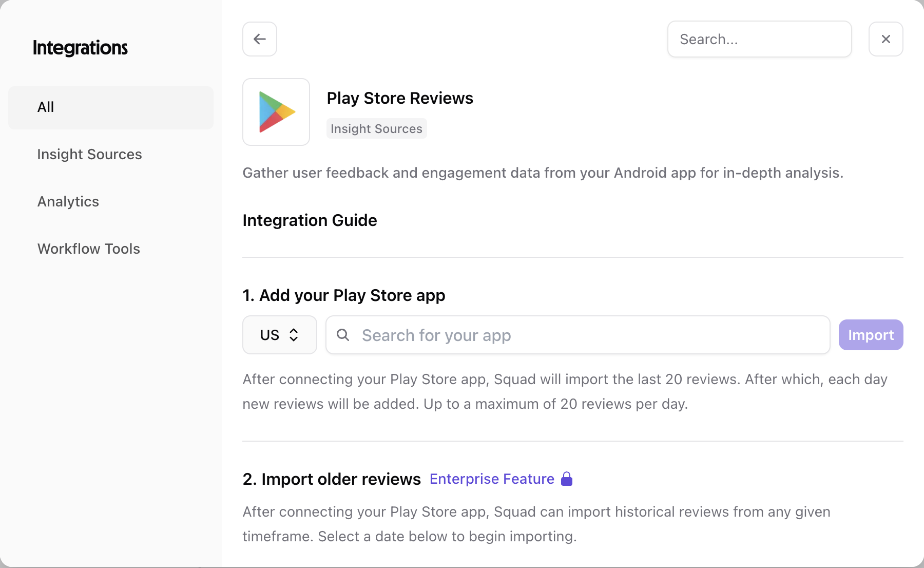Click the Play Store Reviews title
Image resolution: width=924 pixels, height=568 pixels.
pyautogui.click(x=400, y=98)
